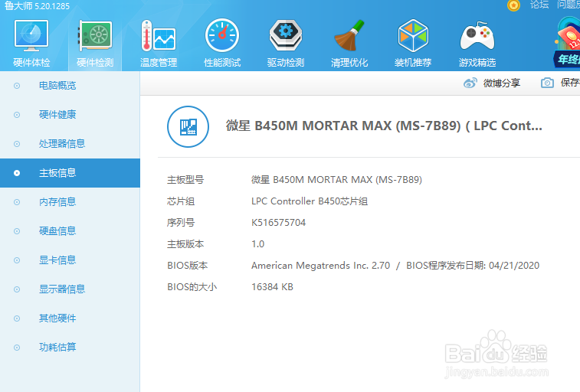Image resolution: width=580 pixels, height=392 pixels.
Task: Open 装机推荐 cube icon
Action: (x=413, y=35)
